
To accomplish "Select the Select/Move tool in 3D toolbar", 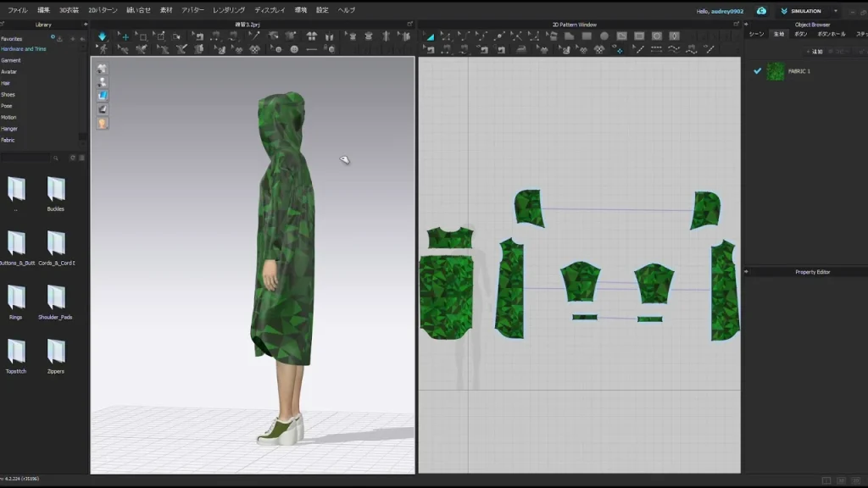I will point(125,36).
